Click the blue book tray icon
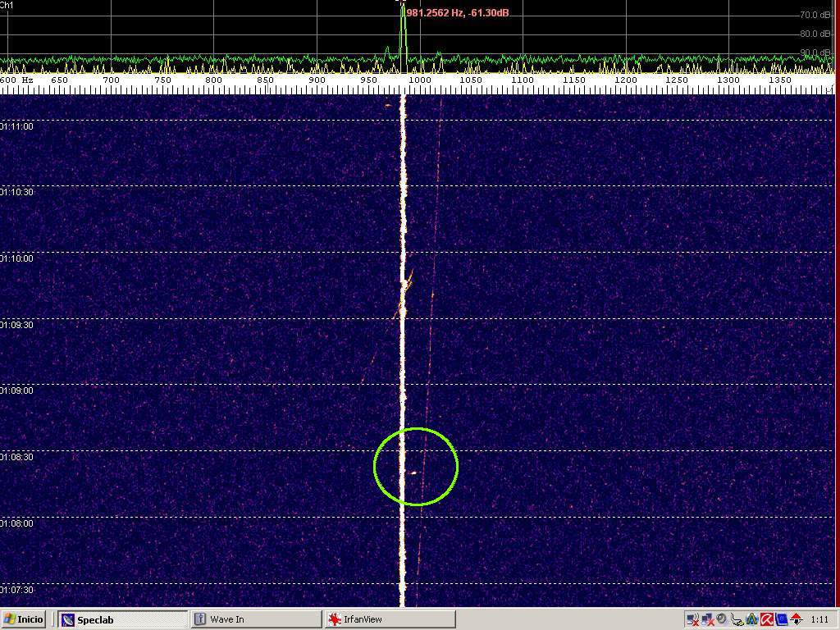The height and width of the screenshot is (630, 840). pyautogui.click(x=781, y=619)
